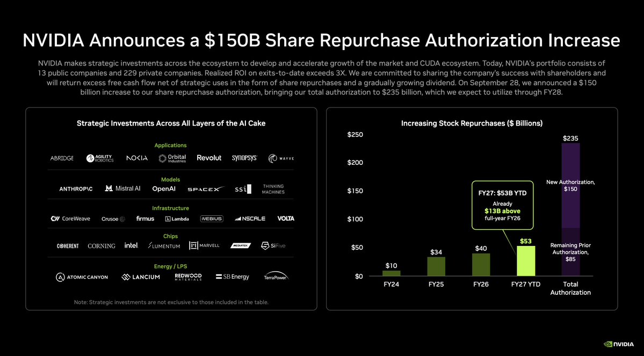
Task: Click the 'Infrastructure' category heading
Action: coord(170,208)
